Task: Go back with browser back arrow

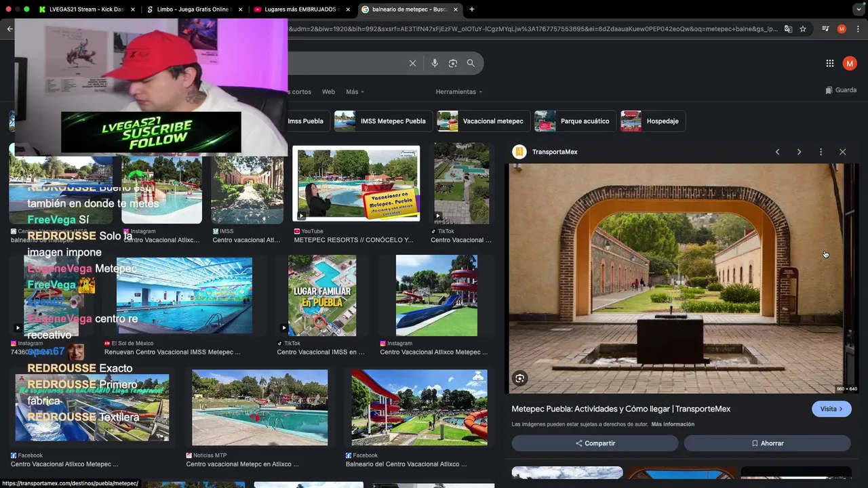Action: pyautogui.click(x=9, y=29)
